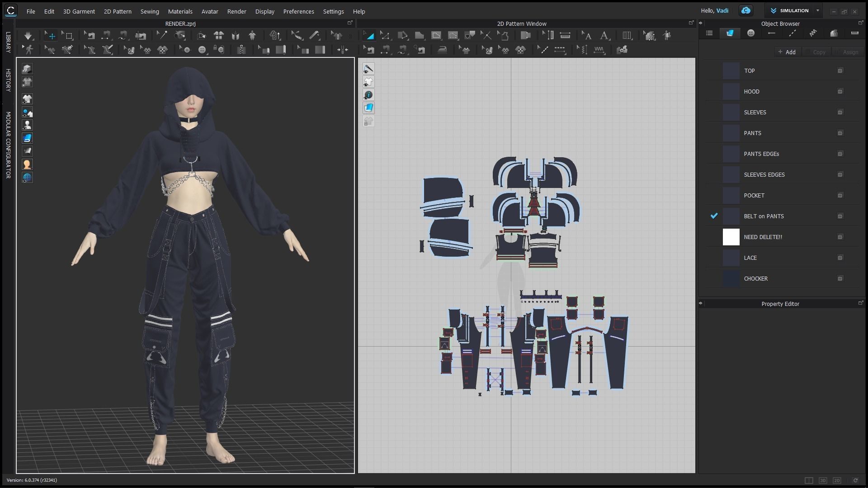The height and width of the screenshot is (488, 868).
Task: Open the Avatar menu
Action: (210, 11)
